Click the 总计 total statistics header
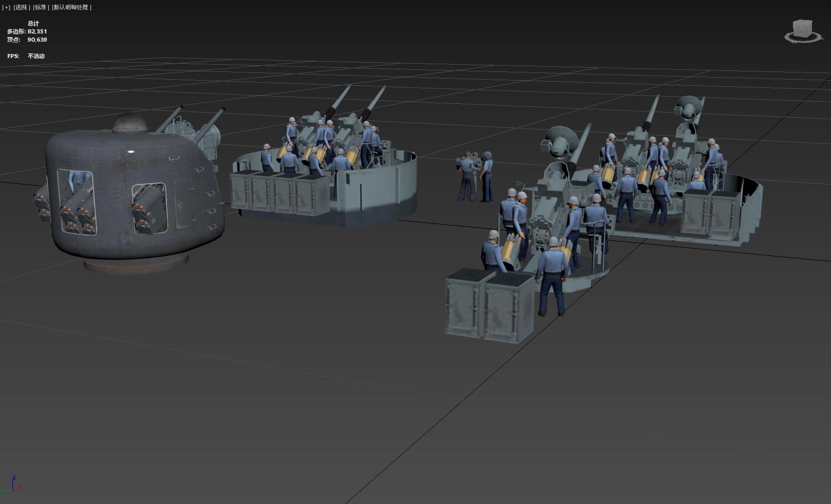Image resolution: width=831 pixels, height=504 pixels. 33,23
